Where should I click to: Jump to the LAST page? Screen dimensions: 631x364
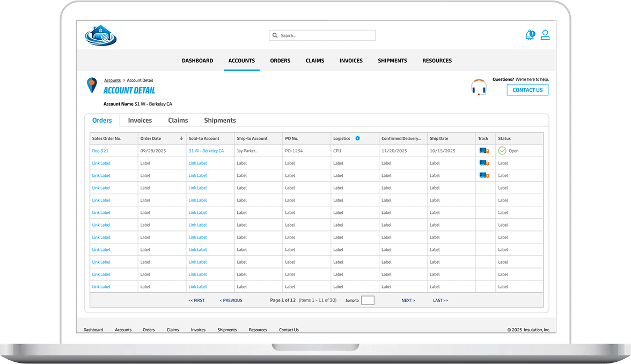[440, 300]
